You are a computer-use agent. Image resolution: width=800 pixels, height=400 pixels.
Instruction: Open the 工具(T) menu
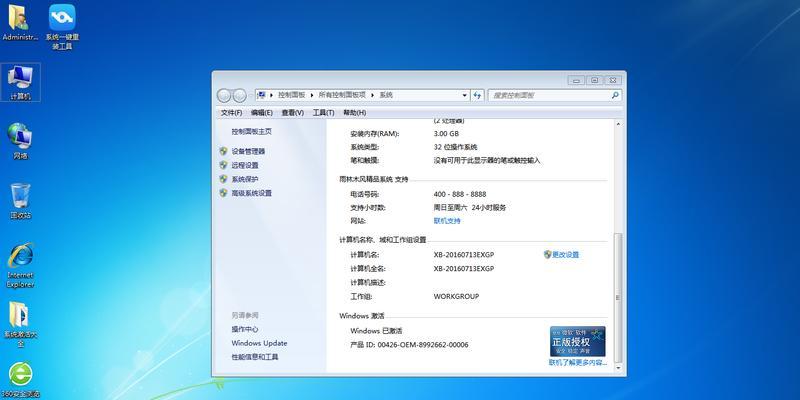(323, 112)
